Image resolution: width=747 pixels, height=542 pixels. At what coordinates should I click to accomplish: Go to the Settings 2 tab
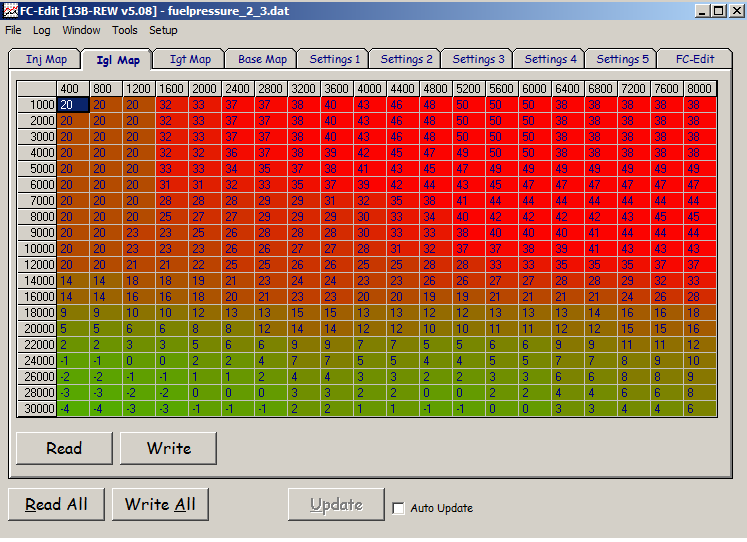pos(406,59)
